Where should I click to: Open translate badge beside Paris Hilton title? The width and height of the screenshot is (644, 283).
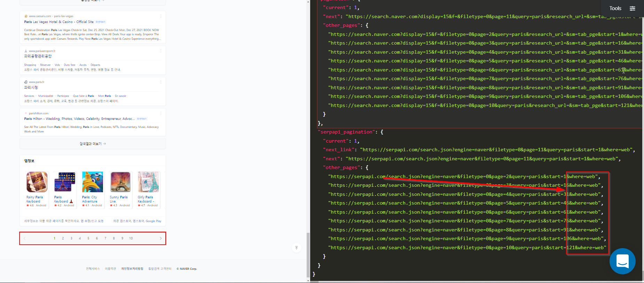pos(142,119)
